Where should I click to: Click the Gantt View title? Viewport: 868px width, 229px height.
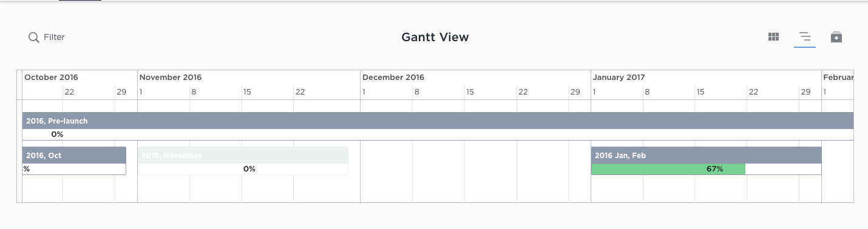coord(435,37)
